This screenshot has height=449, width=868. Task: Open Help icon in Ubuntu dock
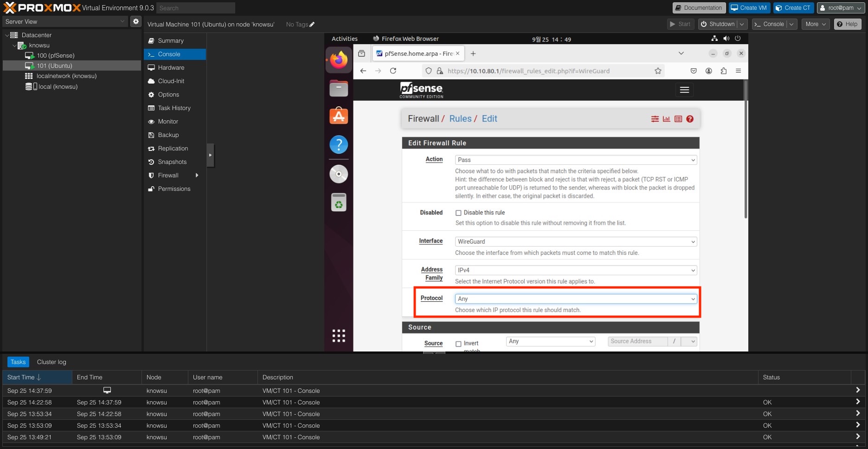tap(339, 144)
